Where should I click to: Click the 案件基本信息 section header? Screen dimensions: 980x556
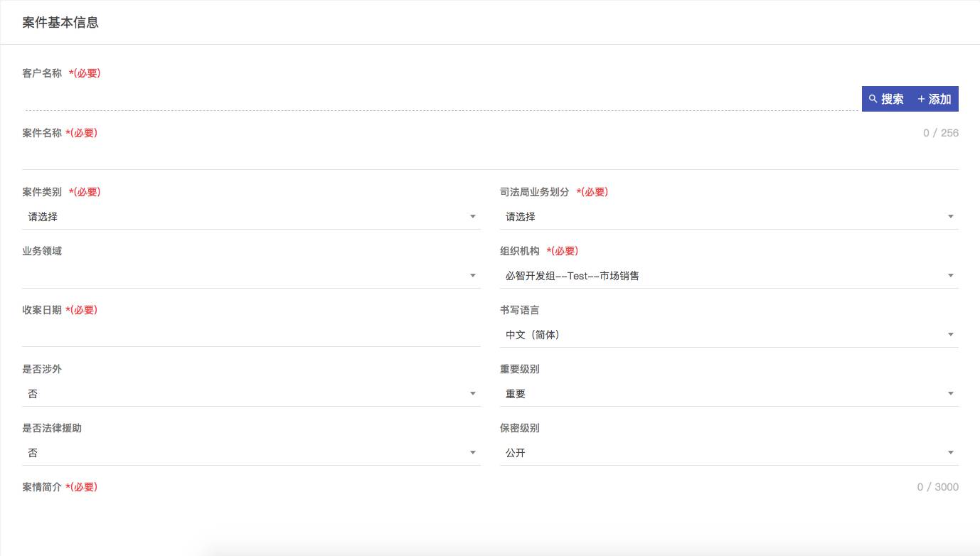(60, 23)
